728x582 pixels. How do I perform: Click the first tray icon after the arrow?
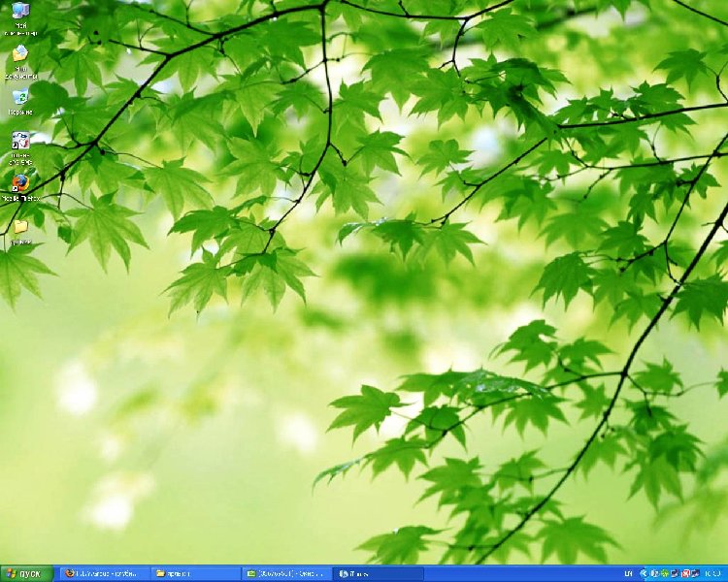655,573
